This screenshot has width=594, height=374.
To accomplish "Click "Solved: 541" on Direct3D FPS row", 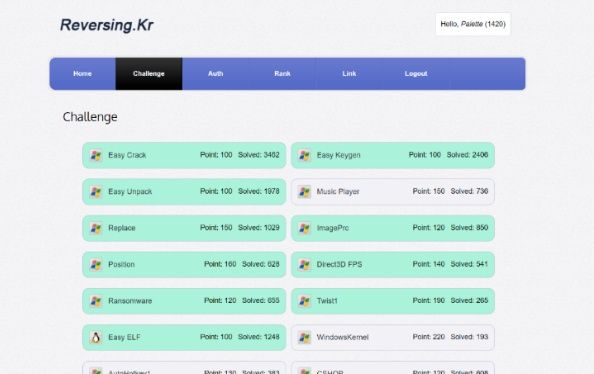I will (x=469, y=264).
